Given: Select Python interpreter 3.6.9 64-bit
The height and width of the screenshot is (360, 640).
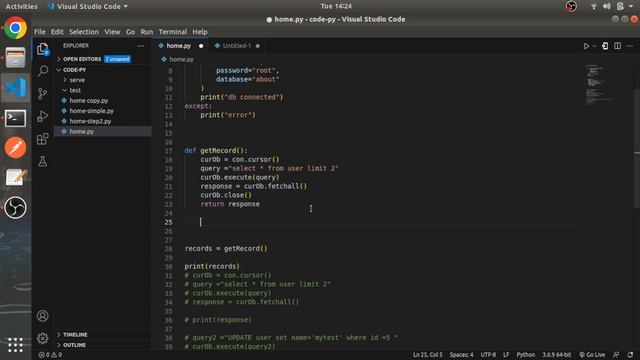Looking at the screenshot, I should pyautogui.click(x=557, y=355).
